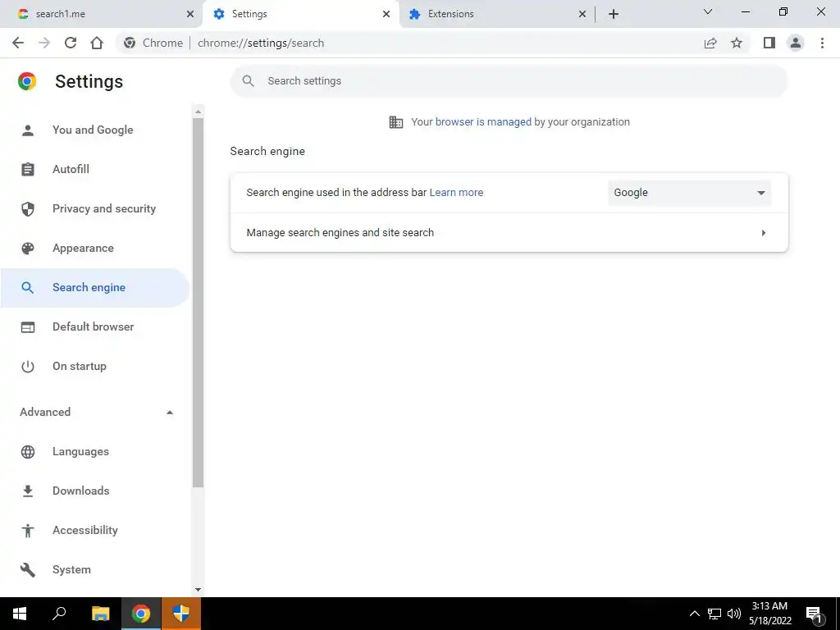Open File Explorer from taskbar
This screenshot has height=630, width=840.
click(100, 614)
